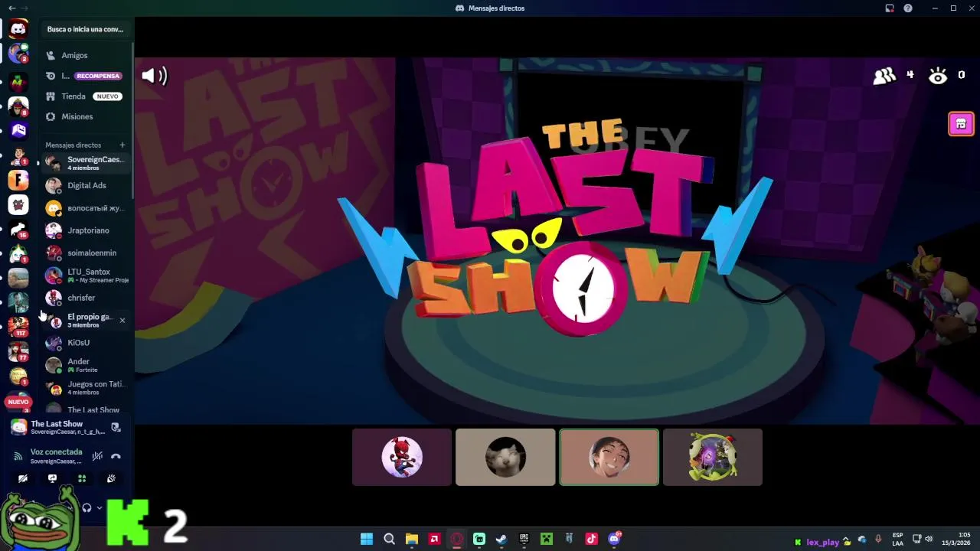Viewport: 980px width, 551px height.
Task: Open chrisfer direct message
Action: tap(86, 298)
